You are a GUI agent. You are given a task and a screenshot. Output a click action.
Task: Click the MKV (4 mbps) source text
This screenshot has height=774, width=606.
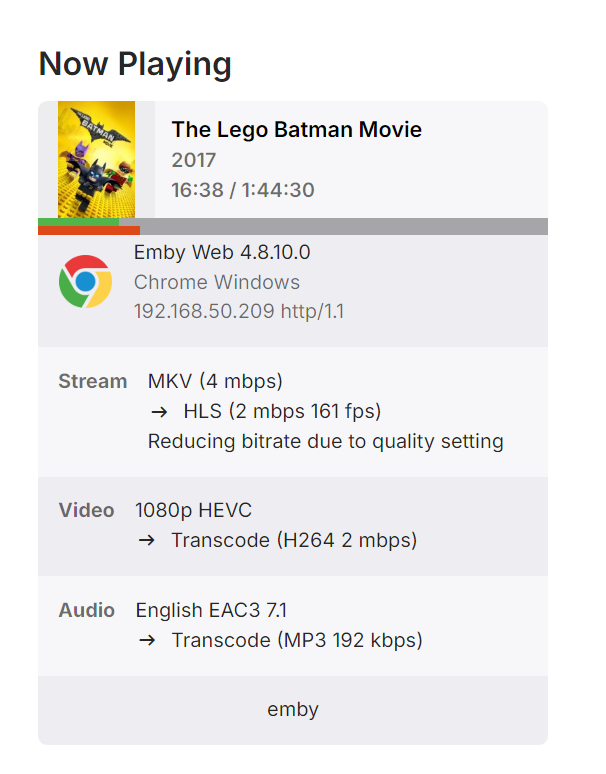point(215,381)
